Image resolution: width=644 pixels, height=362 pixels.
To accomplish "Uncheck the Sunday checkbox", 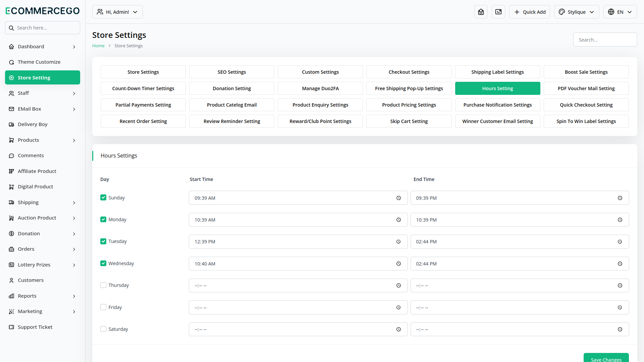I will [103, 198].
